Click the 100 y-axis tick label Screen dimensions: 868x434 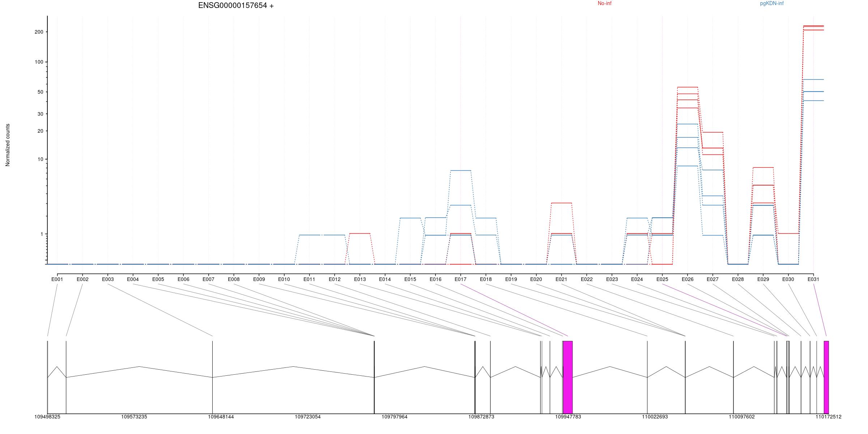tap(39, 62)
